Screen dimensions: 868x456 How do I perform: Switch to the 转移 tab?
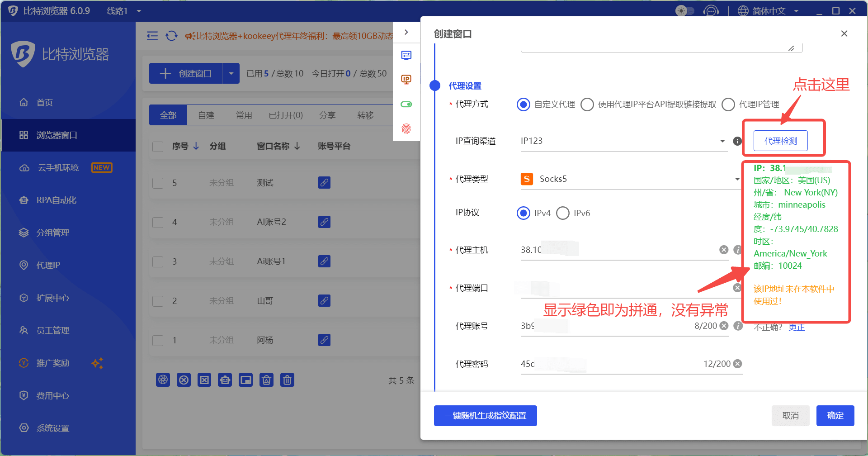pyautogui.click(x=365, y=115)
